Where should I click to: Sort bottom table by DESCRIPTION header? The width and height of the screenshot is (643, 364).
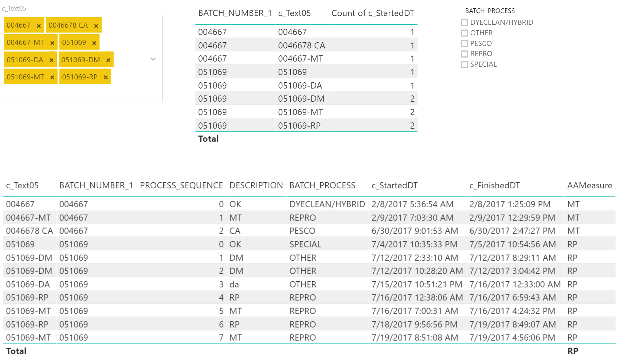pyautogui.click(x=256, y=185)
